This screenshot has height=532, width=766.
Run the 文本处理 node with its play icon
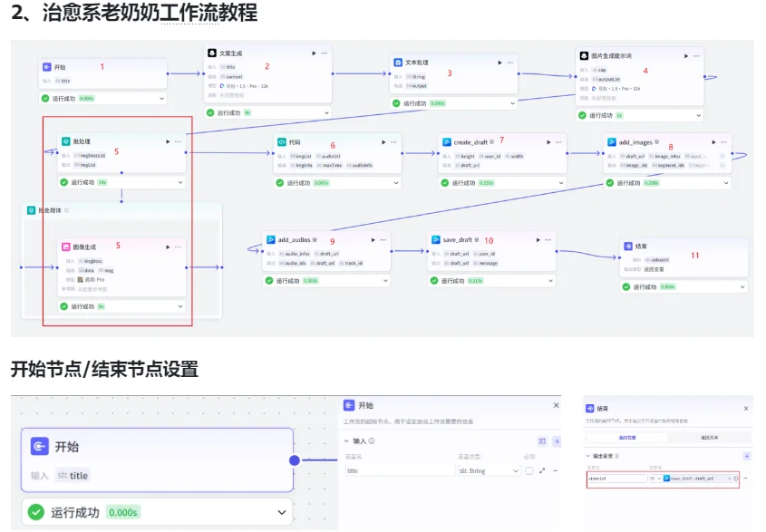(x=499, y=63)
